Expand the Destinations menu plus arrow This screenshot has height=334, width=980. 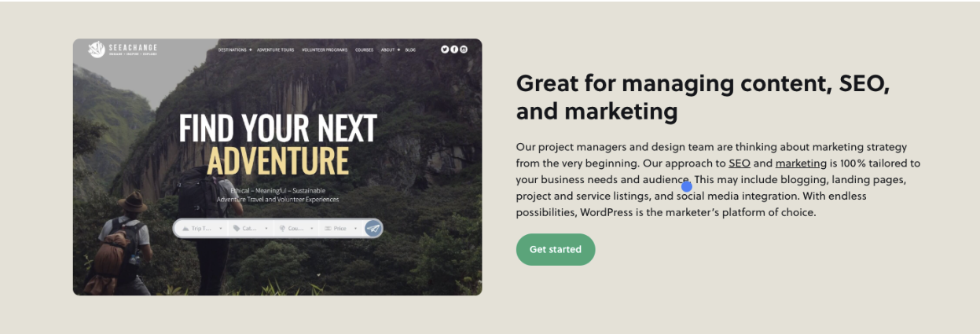tap(251, 50)
